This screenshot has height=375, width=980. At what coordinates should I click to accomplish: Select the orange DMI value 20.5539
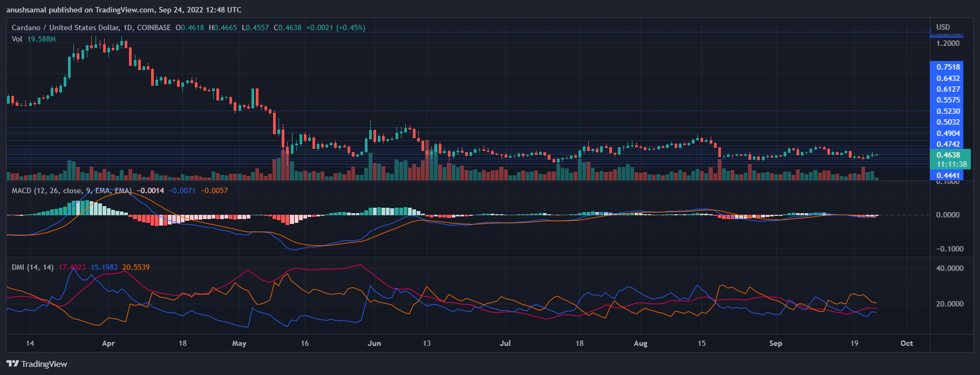[x=136, y=267]
